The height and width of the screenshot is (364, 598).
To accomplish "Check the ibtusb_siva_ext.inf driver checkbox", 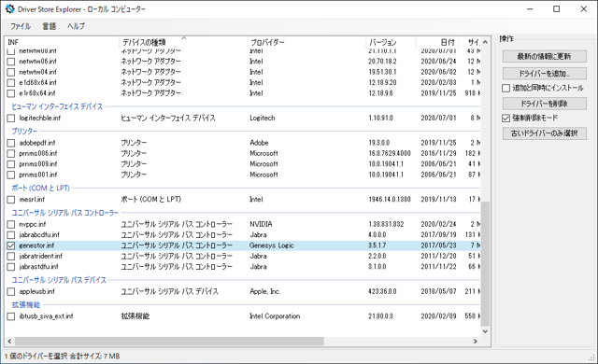I will click(x=11, y=316).
